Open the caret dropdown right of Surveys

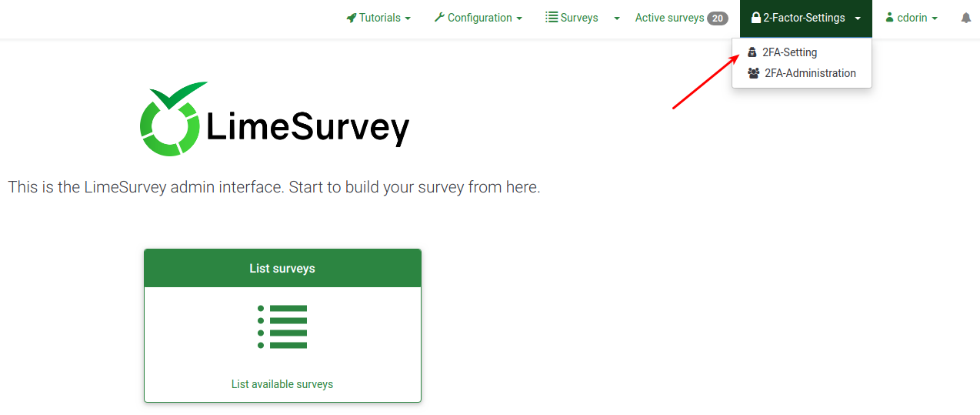[x=617, y=18]
